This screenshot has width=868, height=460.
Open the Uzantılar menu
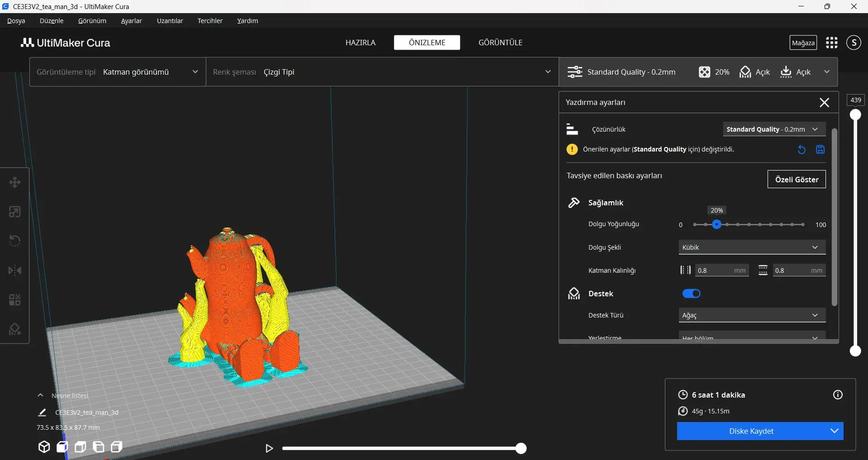click(x=170, y=21)
